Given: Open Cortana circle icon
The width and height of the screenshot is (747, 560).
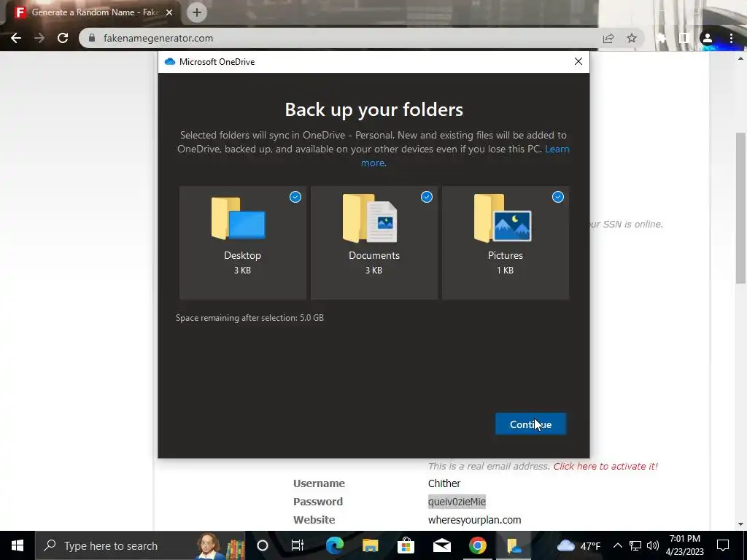Looking at the screenshot, I should tap(263, 545).
